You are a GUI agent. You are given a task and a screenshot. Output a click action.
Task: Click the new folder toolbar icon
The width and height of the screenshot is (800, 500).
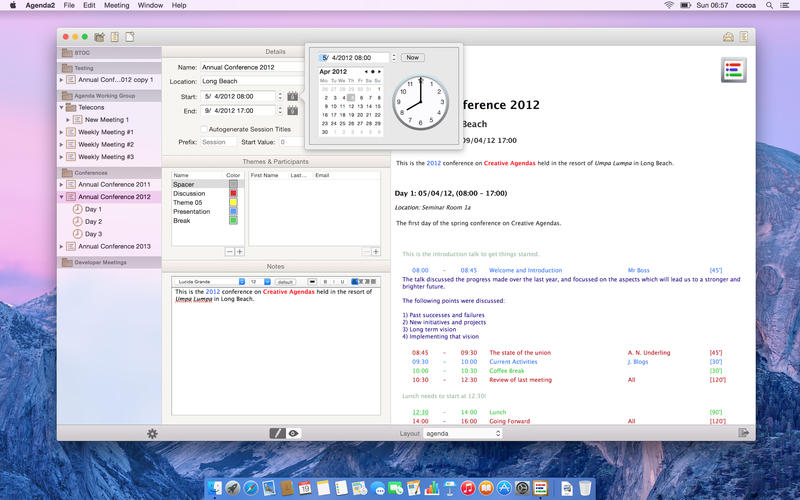(x=100, y=37)
